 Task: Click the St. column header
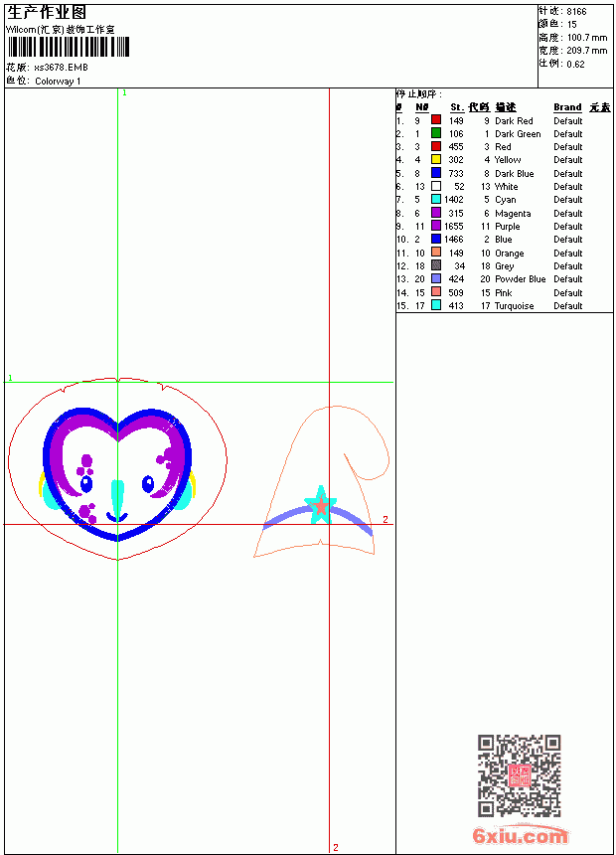pyautogui.click(x=457, y=107)
